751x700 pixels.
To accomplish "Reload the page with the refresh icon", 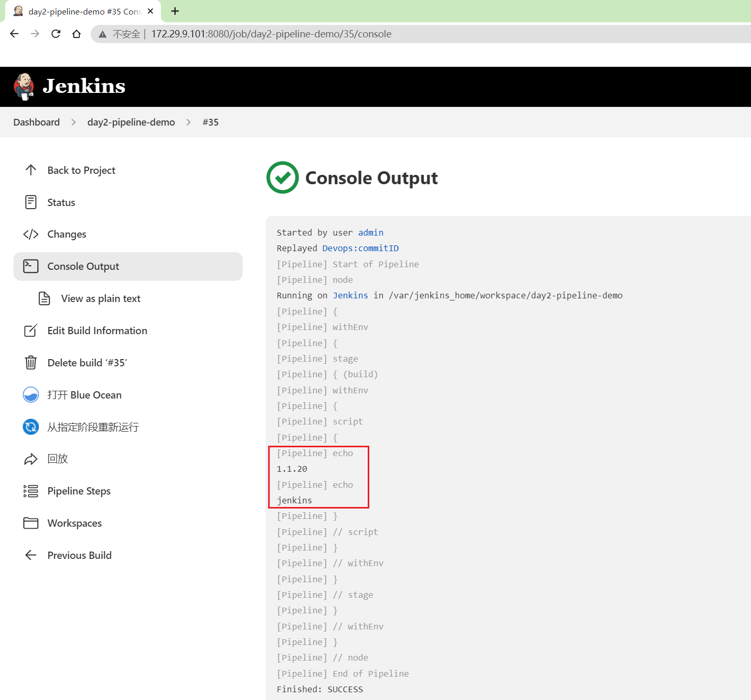I will pos(56,34).
